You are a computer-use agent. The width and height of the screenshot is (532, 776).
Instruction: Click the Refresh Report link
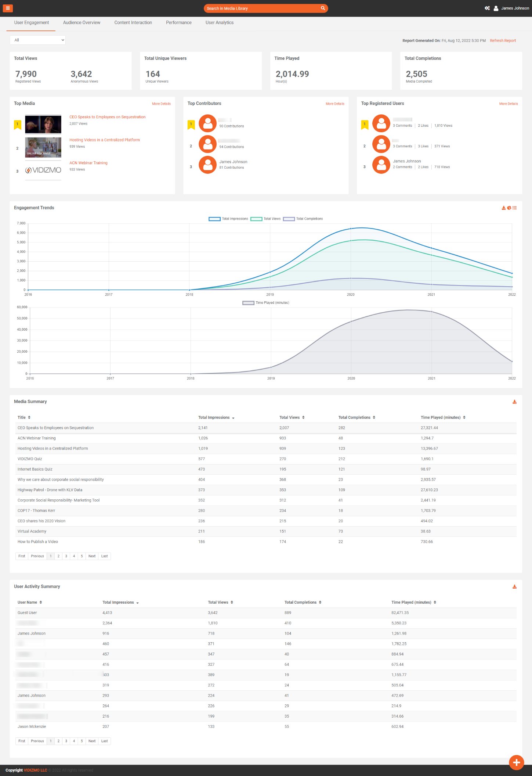pyautogui.click(x=503, y=41)
